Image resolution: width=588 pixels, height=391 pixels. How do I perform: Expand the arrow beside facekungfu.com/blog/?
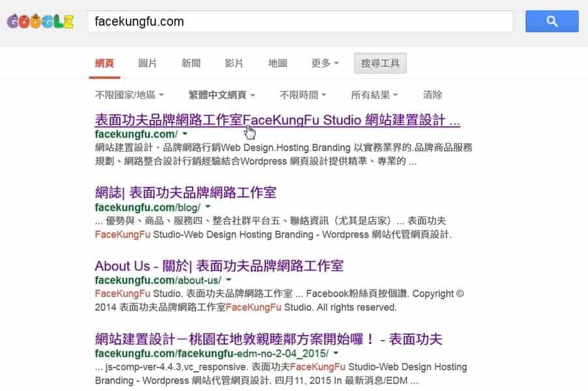208,207
